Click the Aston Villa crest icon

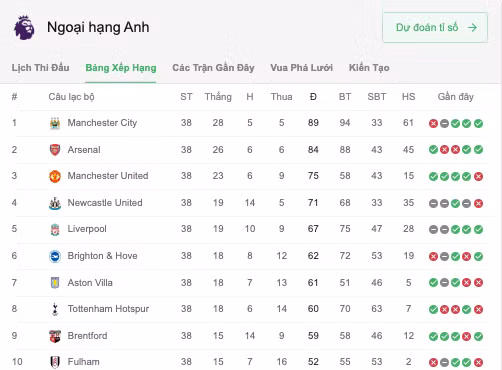[55, 283]
